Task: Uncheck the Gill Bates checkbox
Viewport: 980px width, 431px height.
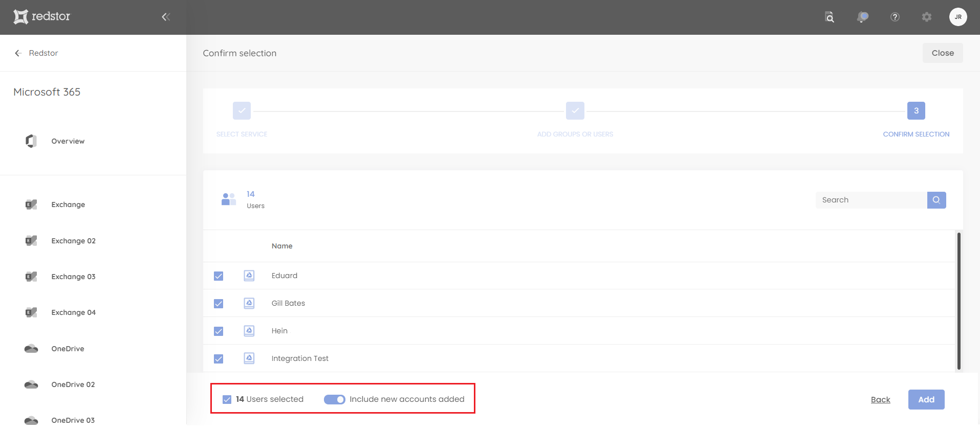Action: coord(219,304)
